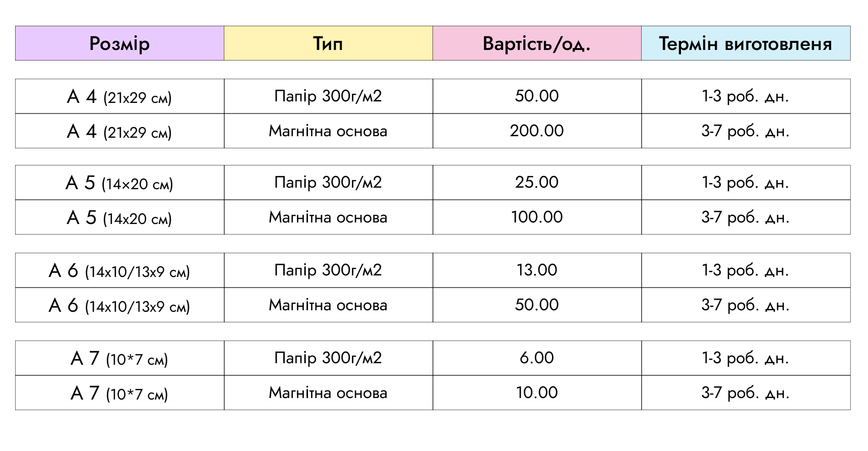
Task: Click the 13.00 price cell
Action: [x=537, y=270]
